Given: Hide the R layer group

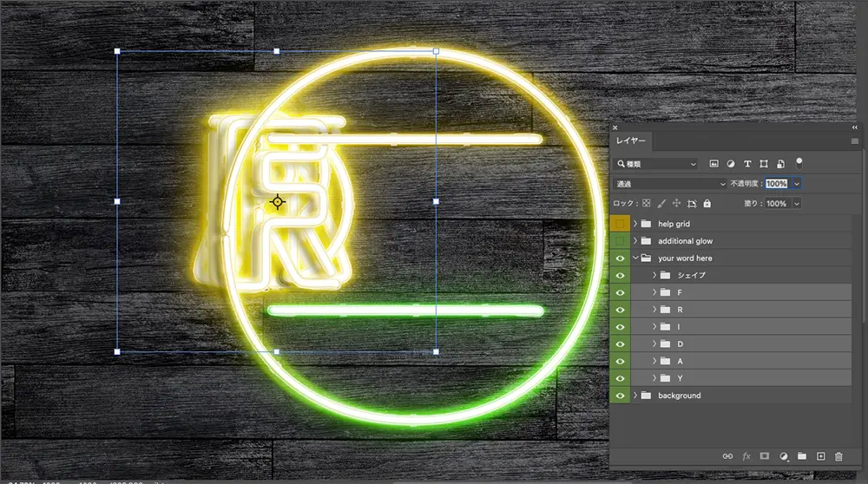Looking at the screenshot, I should 620,310.
